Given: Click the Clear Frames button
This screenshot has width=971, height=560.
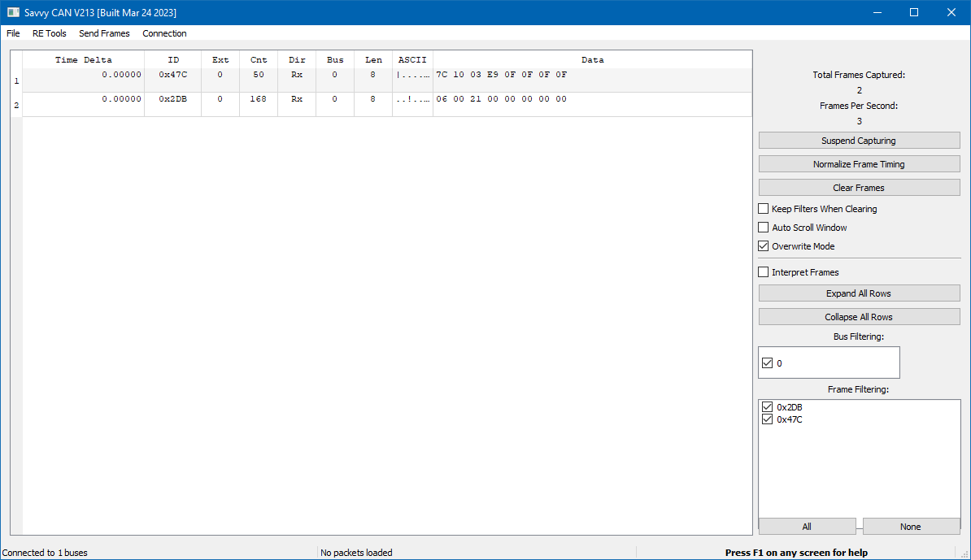Looking at the screenshot, I should (x=859, y=188).
